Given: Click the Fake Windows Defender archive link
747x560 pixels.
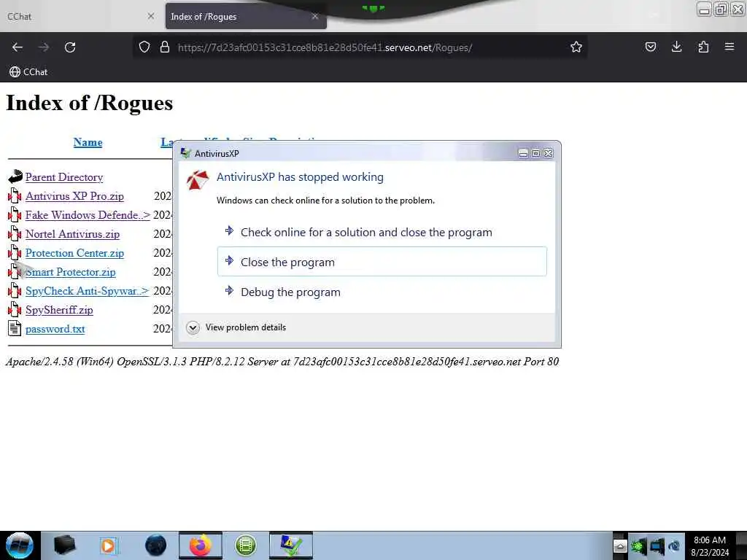Looking at the screenshot, I should point(88,215).
